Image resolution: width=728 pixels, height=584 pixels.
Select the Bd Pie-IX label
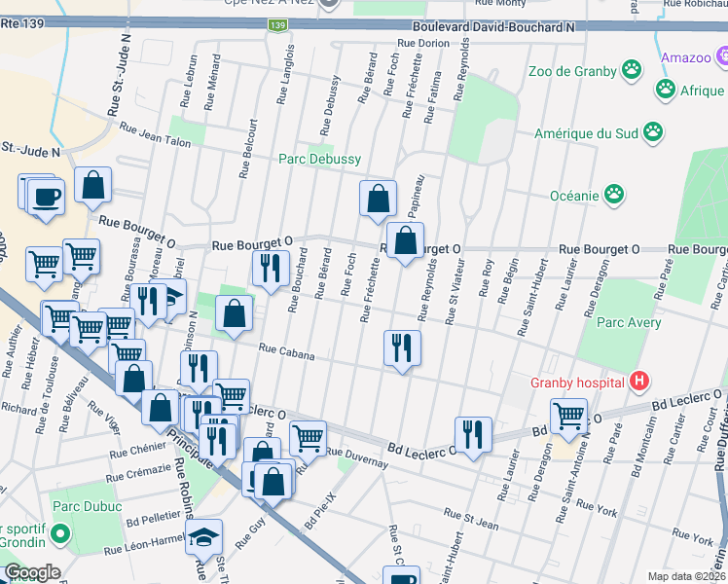[x=319, y=511]
